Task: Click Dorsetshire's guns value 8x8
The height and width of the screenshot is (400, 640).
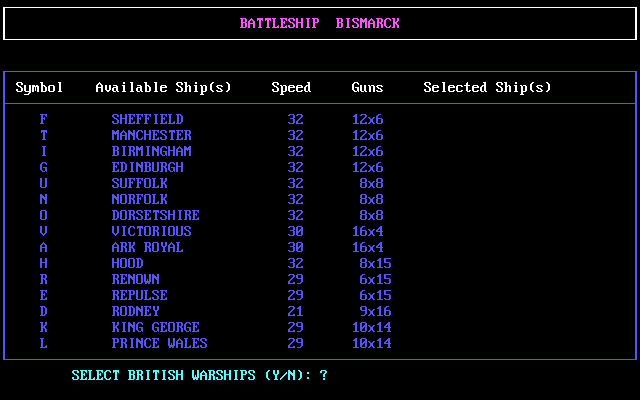Action: (x=371, y=215)
